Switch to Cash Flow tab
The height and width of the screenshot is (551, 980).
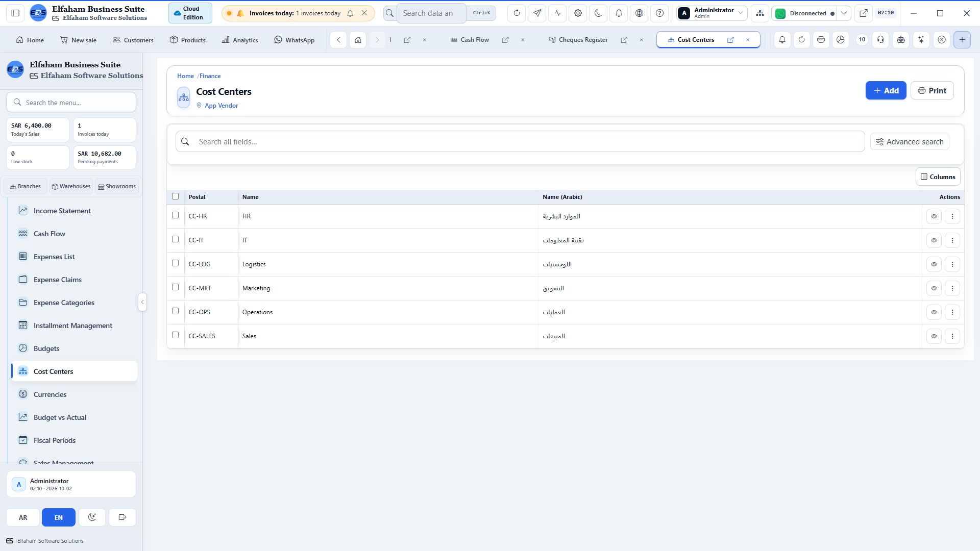[470, 40]
